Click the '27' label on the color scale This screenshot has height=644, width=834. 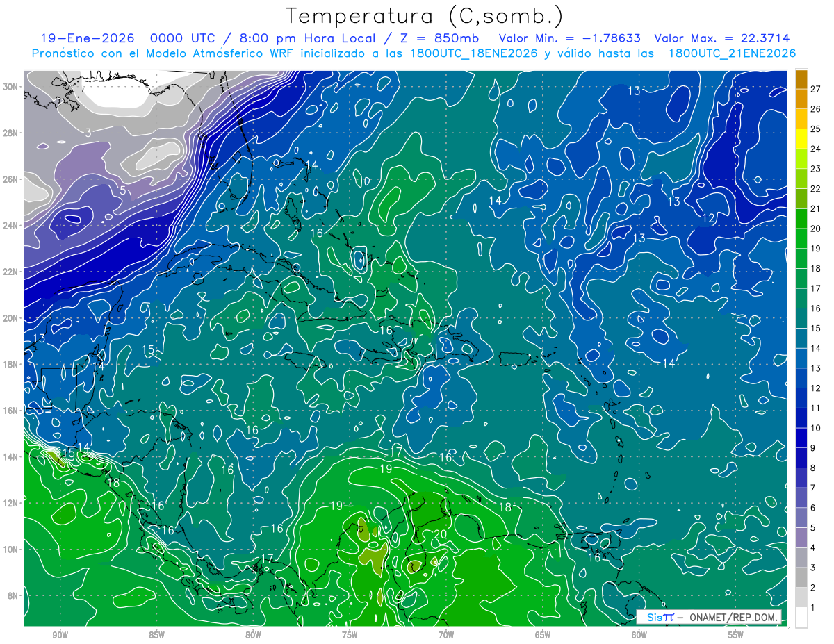pyautogui.click(x=815, y=89)
